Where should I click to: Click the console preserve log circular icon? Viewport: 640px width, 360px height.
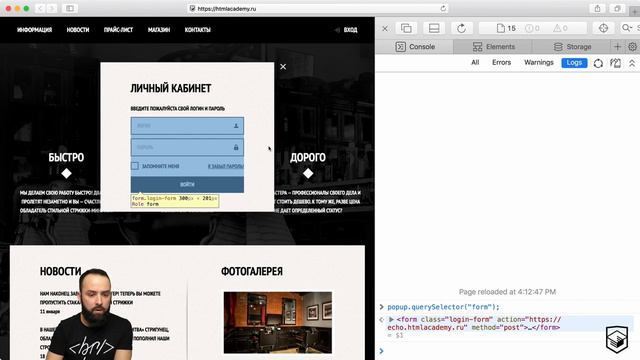pyautogui.click(x=598, y=63)
